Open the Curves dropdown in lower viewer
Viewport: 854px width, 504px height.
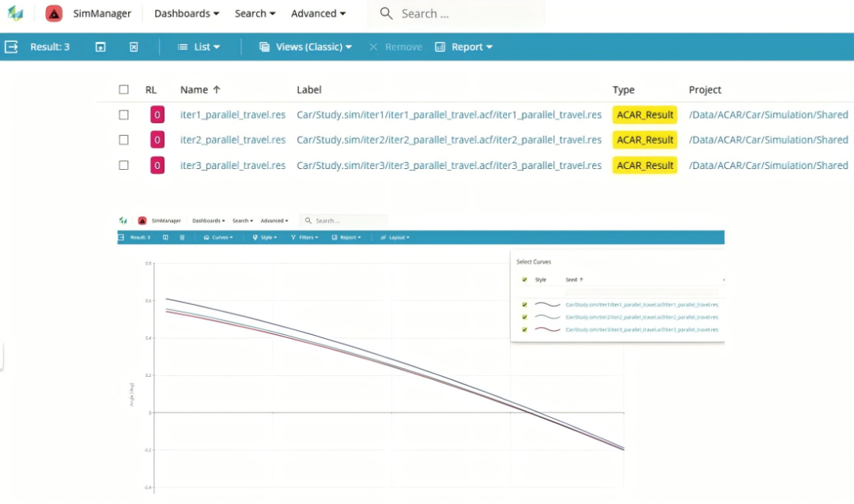(x=218, y=237)
